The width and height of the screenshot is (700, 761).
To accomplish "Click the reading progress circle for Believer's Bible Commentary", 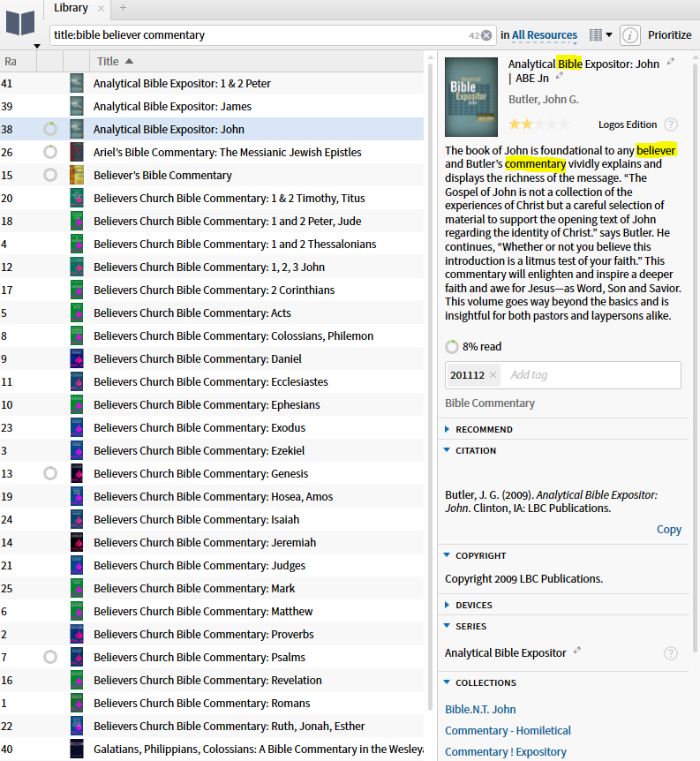I will click(x=50, y=175).
